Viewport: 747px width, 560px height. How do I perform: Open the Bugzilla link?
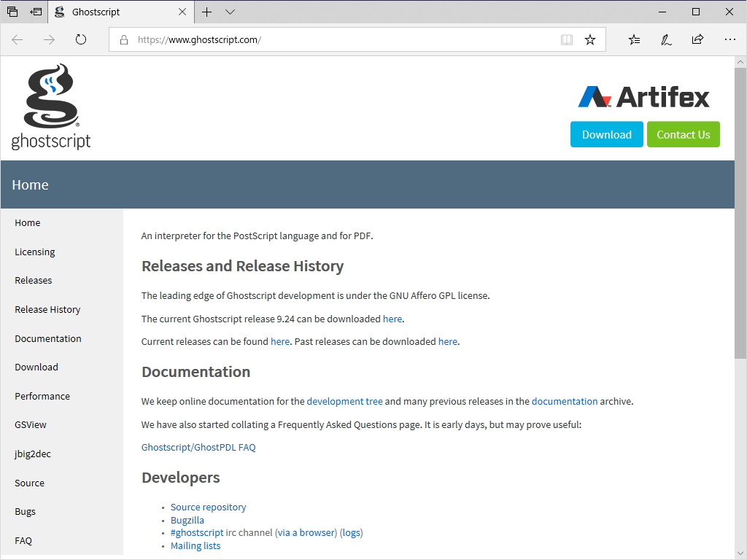[x=187, y=521]
